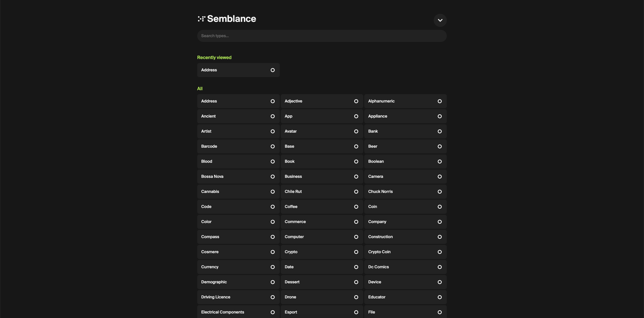Screen dimensions: 644x318
Task: Click the circle icon next to Coffee
Action: (356, 207)
